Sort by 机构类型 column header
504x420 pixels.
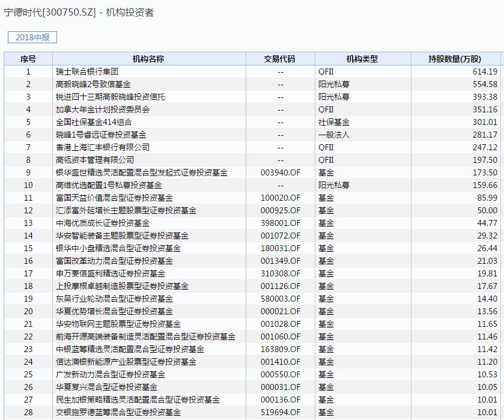(362, 59)
